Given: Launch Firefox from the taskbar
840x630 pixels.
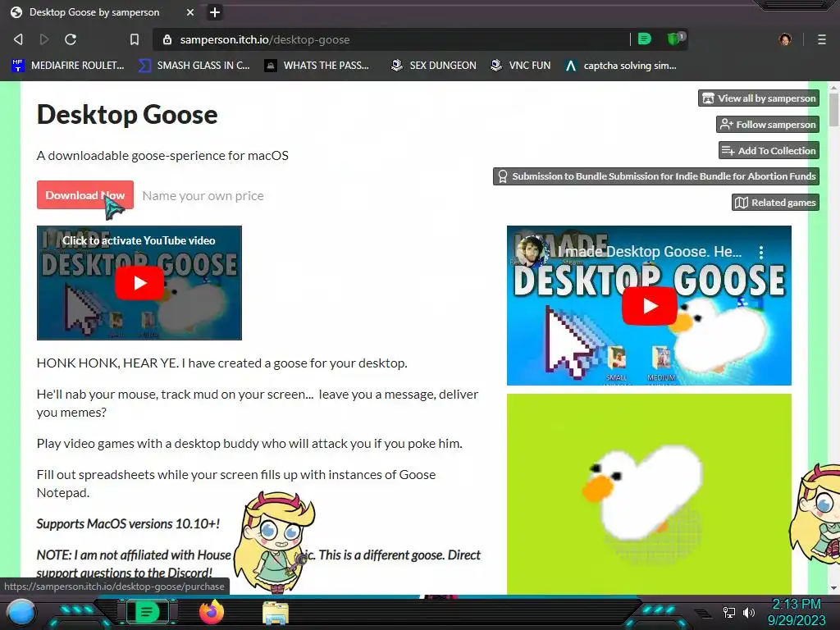Looking at the screenshot, I should (x=211, y=612).
